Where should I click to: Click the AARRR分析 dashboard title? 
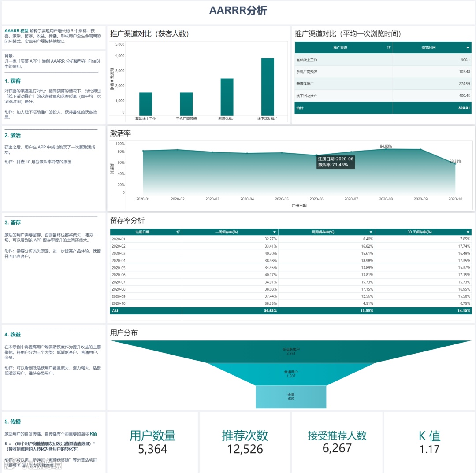click(x=238, y=11)
